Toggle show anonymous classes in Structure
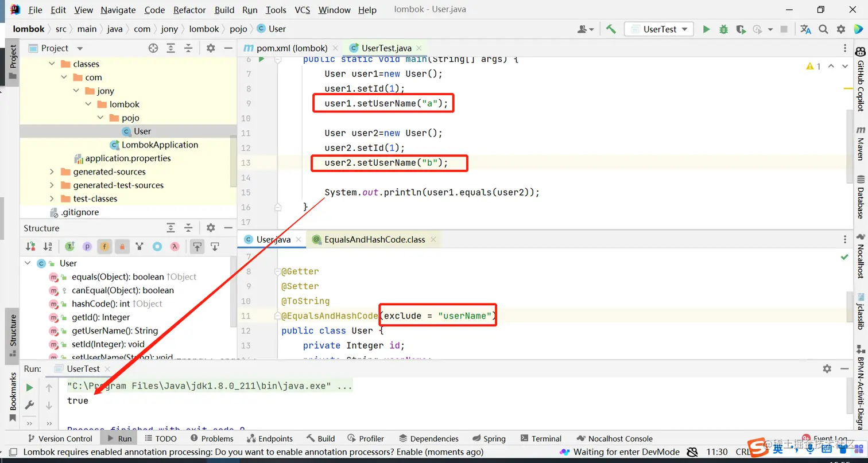 (x=157, y=247)
